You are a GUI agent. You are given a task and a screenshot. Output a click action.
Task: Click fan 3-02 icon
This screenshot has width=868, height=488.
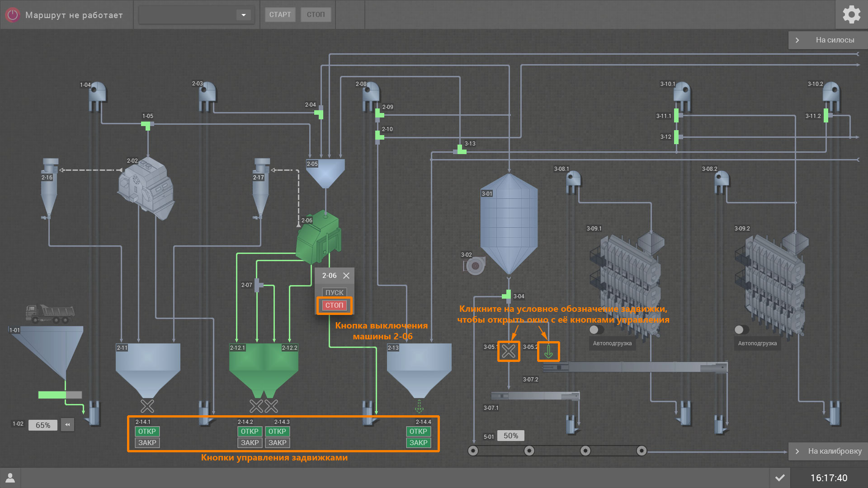pos(475,265)
